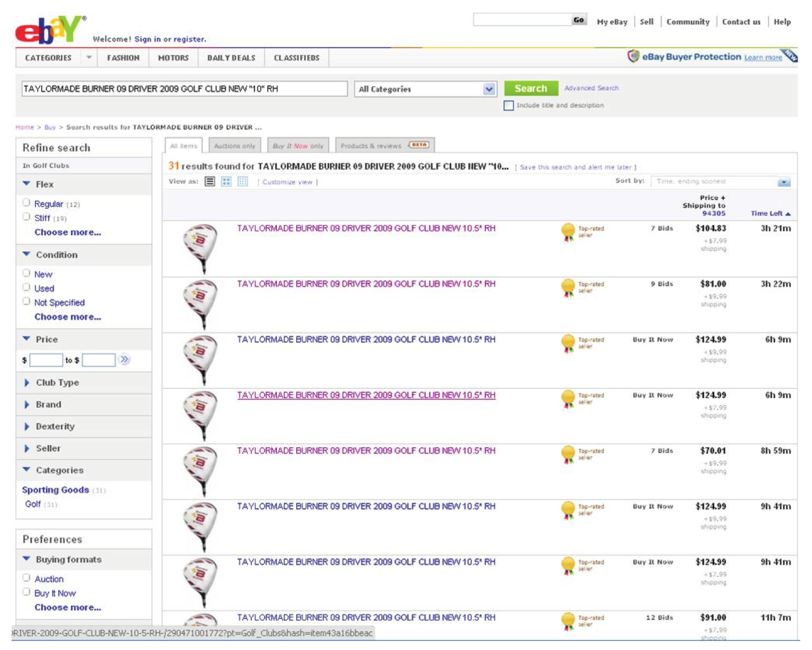Click the minimum price field
812x650 pixels.
click(x=46, y=360)
